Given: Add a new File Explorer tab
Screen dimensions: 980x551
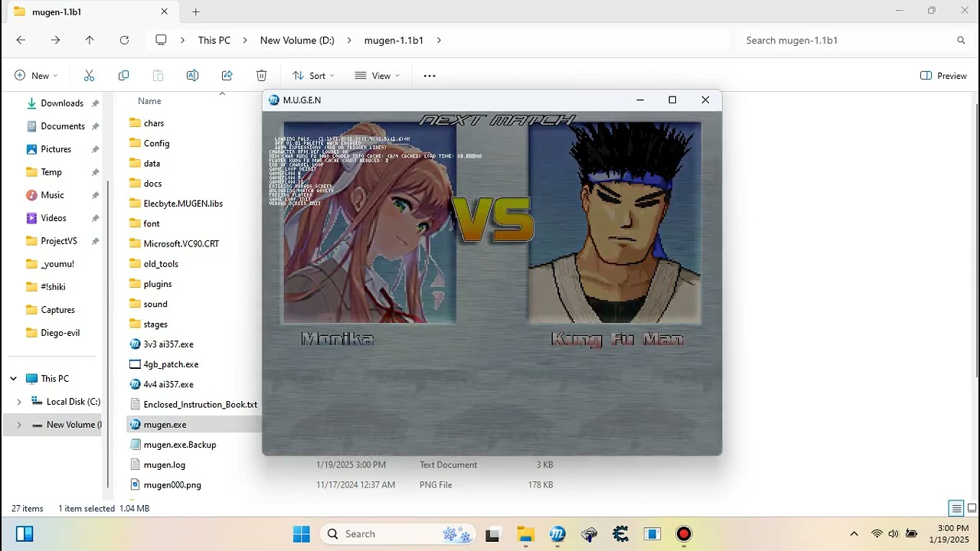Looking at the screenshot, I should 196,12.
